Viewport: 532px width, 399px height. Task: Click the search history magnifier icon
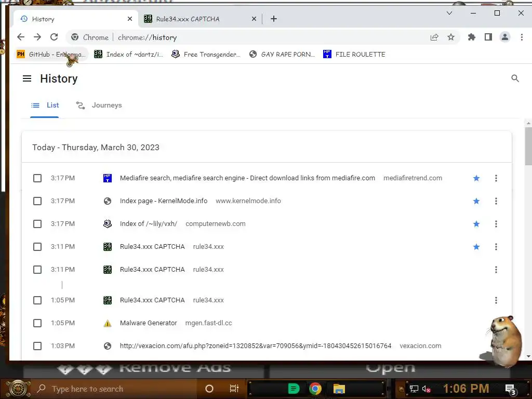pos(515,78)
